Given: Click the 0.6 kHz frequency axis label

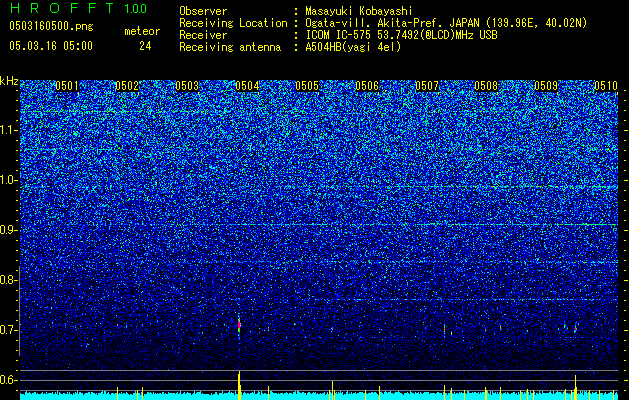Looking at the screenshot, I should [9, 380].
